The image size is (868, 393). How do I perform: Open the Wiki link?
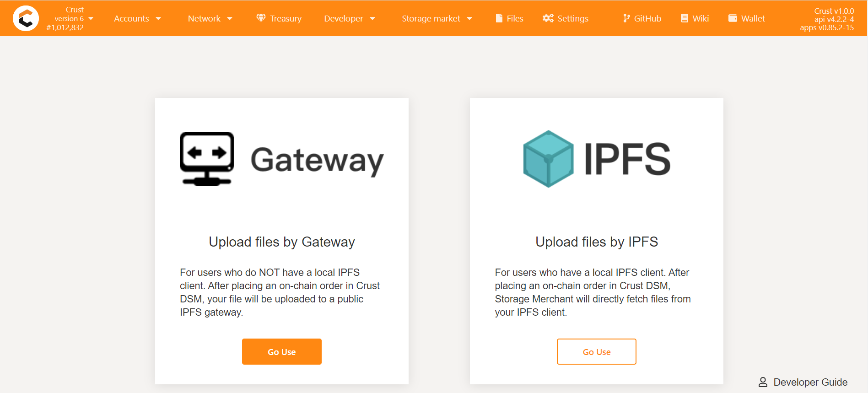point(695,18)
